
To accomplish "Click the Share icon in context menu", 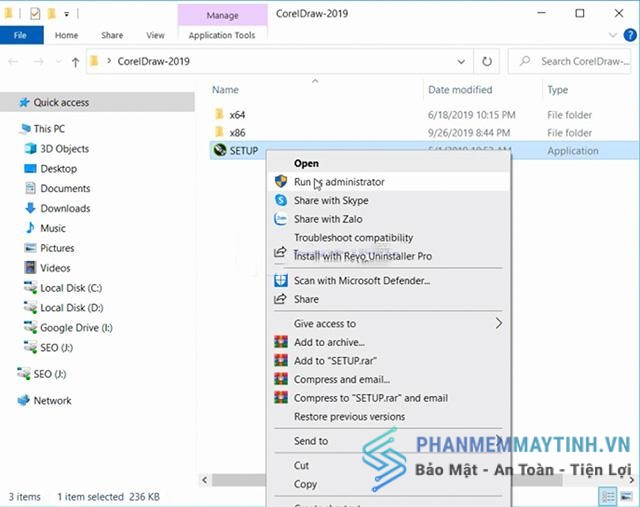I will pyautogui.click(x=280, y=299).
